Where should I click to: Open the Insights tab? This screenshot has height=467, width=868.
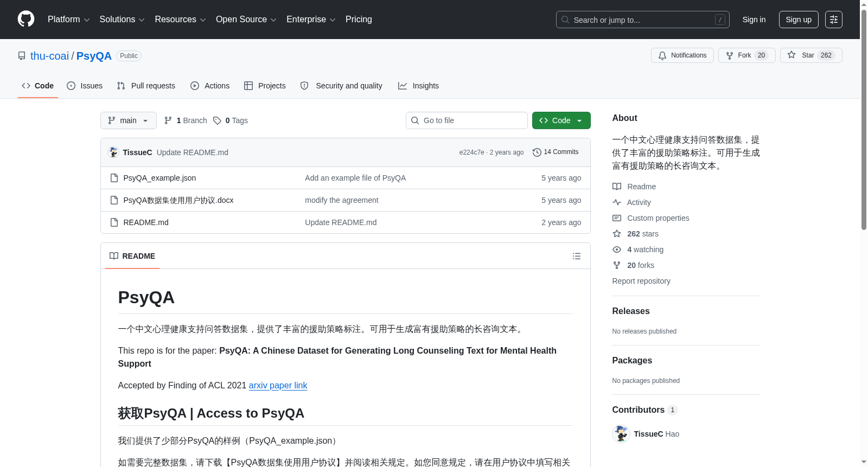click(418, 86)
